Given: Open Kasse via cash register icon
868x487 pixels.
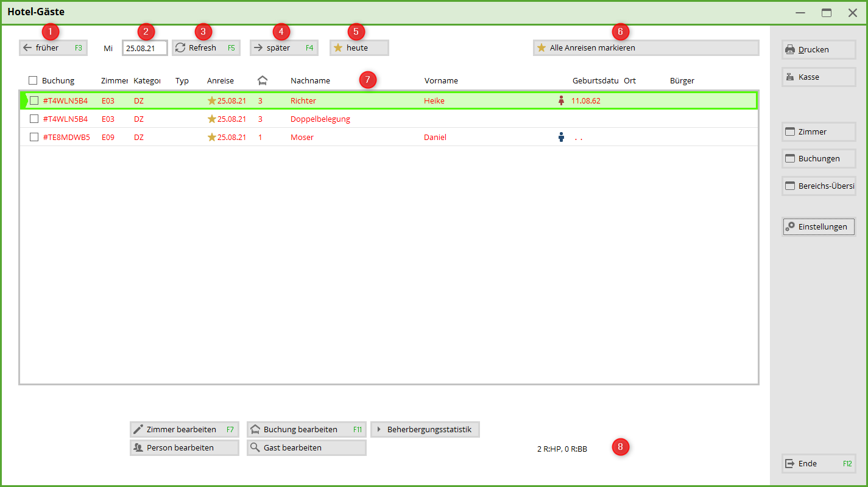Looking at the screenshot, I should click(790, 77).
